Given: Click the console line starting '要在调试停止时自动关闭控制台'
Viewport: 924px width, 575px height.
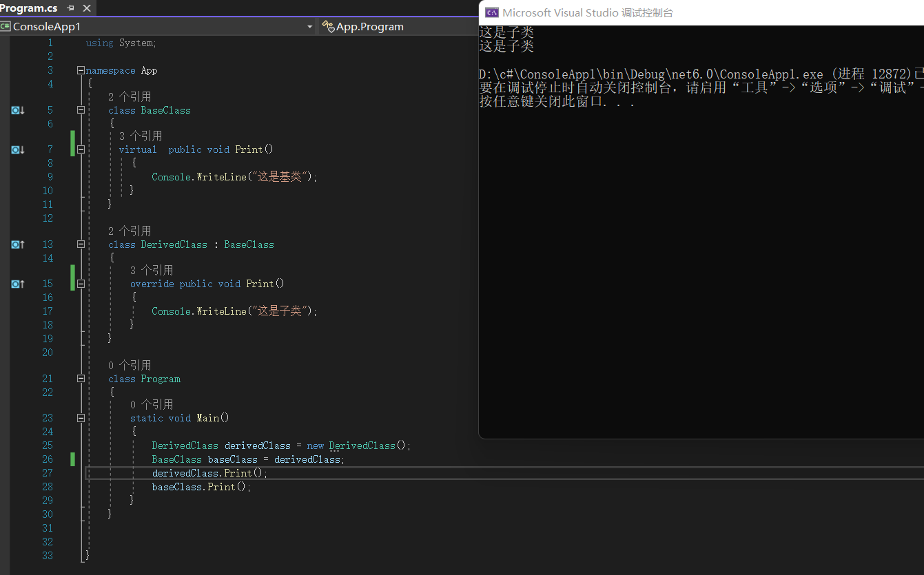Looking at the screenshot, I should pos(701,88).
